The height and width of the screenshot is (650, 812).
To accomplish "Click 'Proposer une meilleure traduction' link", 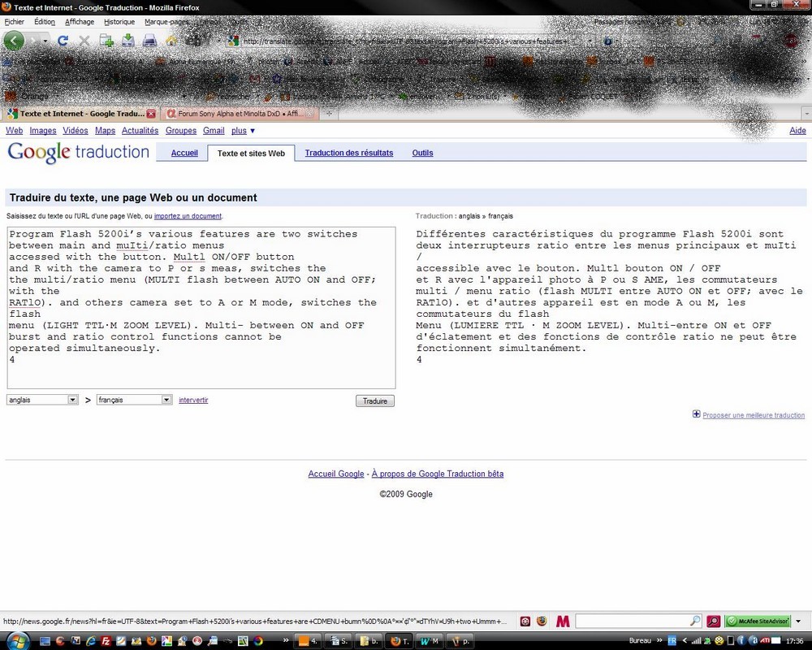I will click(754, 415).
